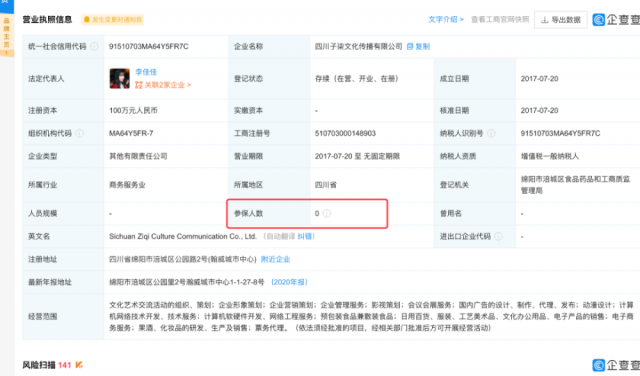Click 核准日期 value 2017-07-20

click(539, 110)
